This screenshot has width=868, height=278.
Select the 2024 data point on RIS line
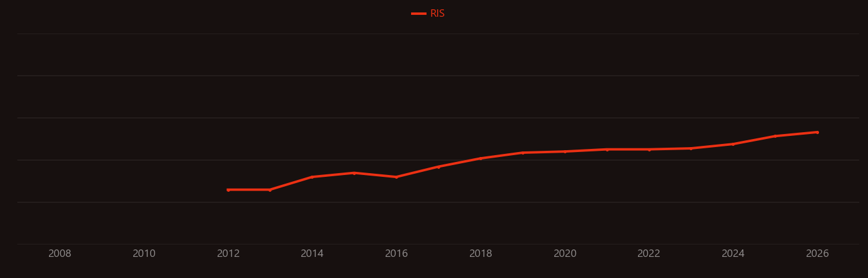pyautogui.click(x=733, y=144)
